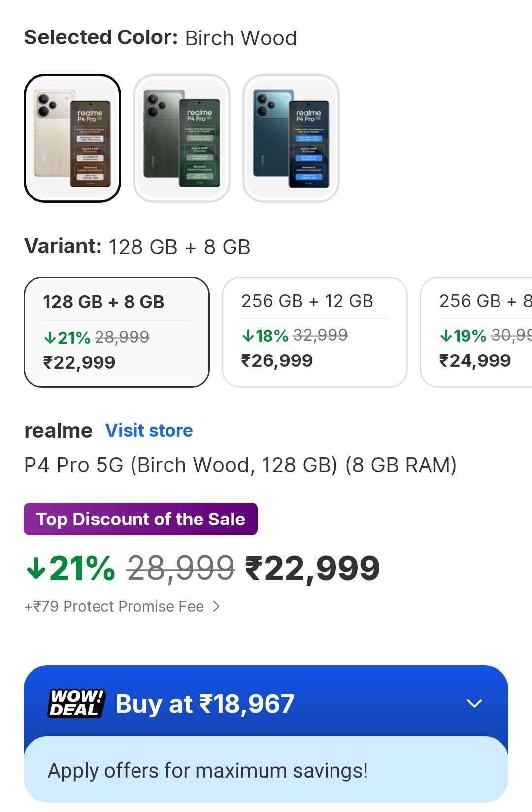Pick the blue phone color option
The width and height of the screenshot is (532, 812).
tap(291, 138)
